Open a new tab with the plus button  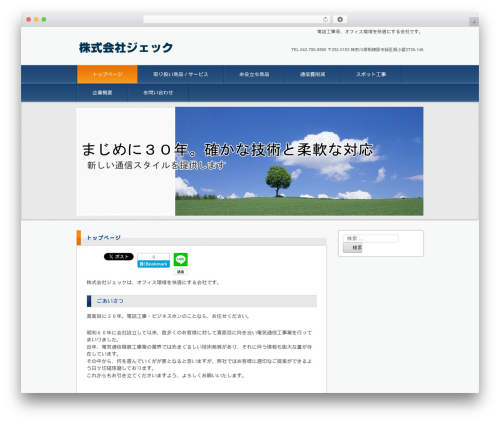[474, 22]
